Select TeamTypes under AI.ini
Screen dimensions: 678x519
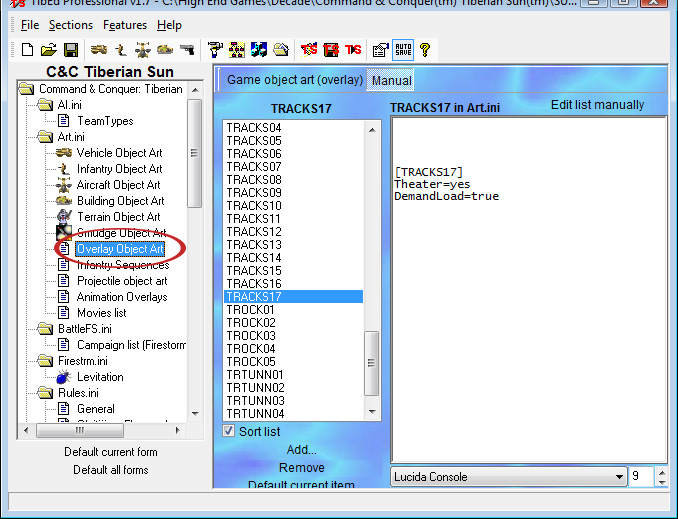pyautogui.click(x=105, y=121)
